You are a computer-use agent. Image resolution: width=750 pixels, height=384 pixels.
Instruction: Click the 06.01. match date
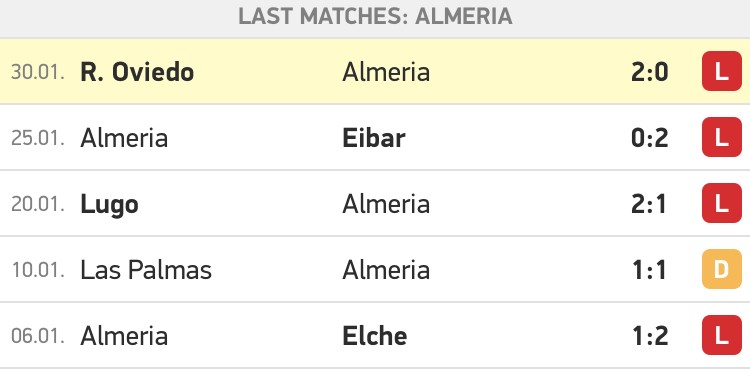point(38,336)
